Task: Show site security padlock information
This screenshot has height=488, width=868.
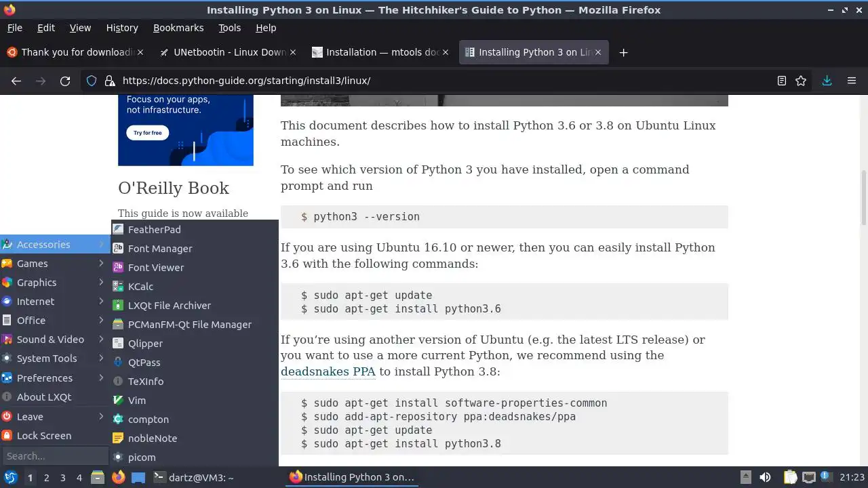Action: click(109, 81)
